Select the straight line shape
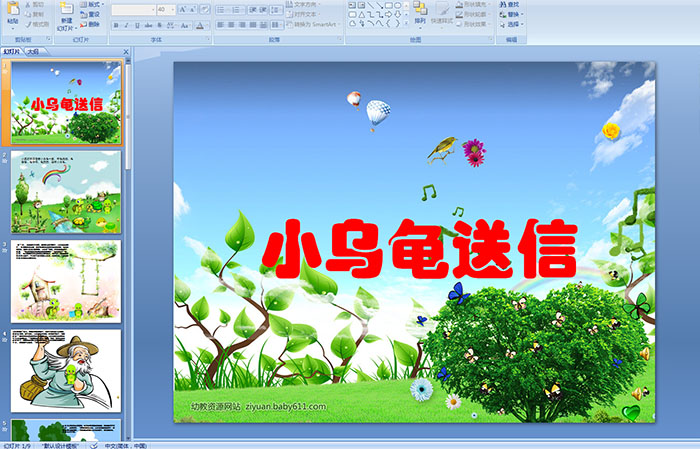The height and width of the screenshot is (449, 700). tap(371, 5)
